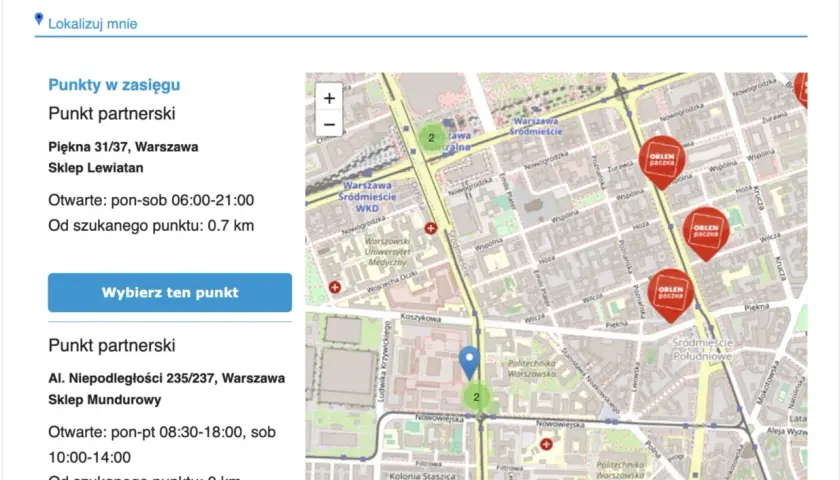Zoom in the map with plus button
This screenshot has width=840, height=480.
click(329, 98)
